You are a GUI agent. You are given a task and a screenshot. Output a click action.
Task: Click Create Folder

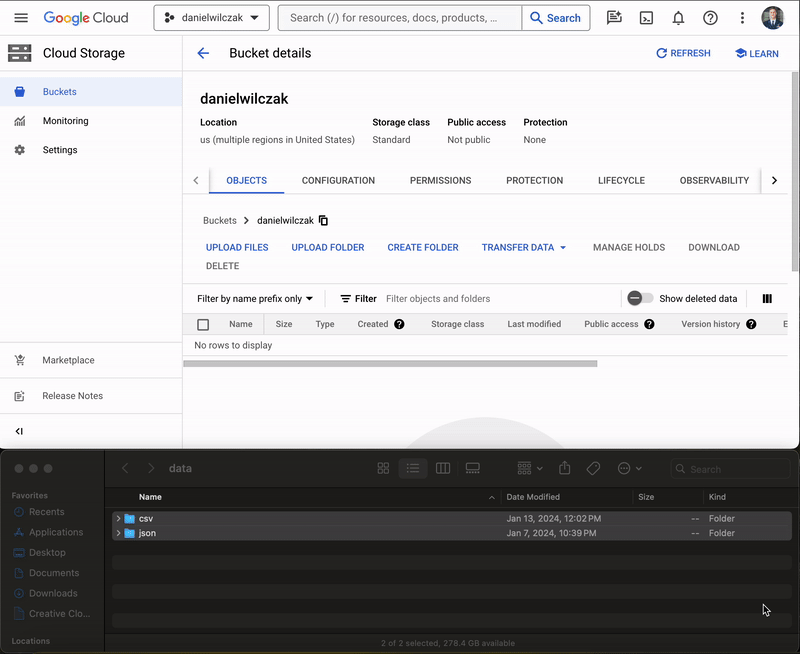pos(423,247)
